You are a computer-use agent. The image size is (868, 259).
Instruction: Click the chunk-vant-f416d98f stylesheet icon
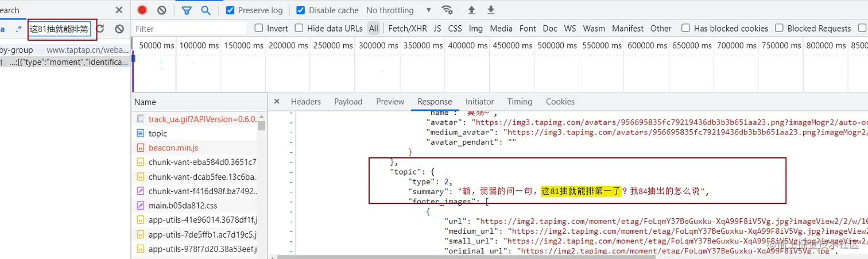click(141, 191)
